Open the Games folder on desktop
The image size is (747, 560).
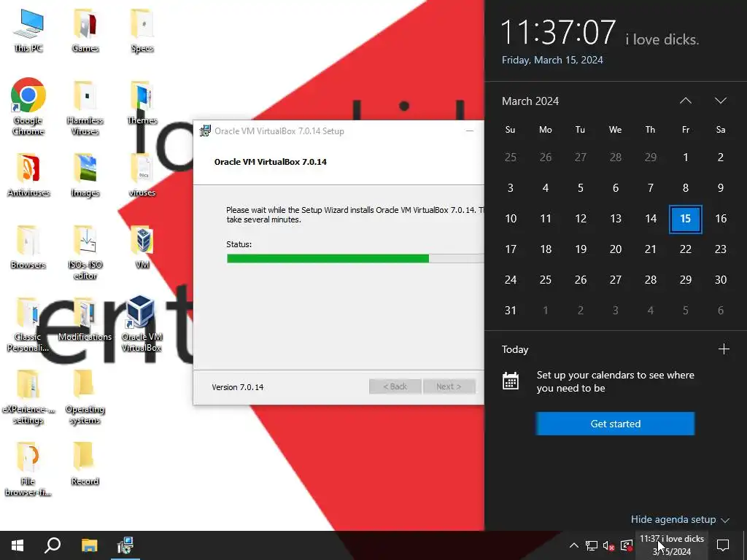point(85,30)
